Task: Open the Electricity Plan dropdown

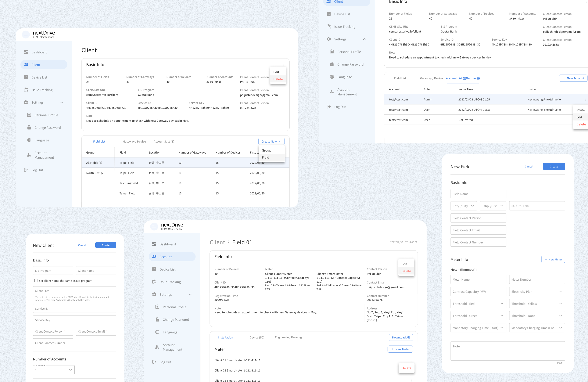Action: tap(537, 292)
